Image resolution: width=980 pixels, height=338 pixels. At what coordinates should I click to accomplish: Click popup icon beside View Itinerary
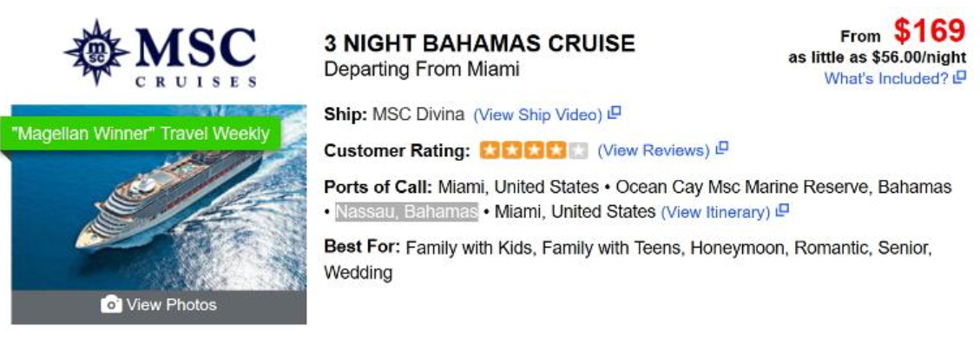coord(782,210)
